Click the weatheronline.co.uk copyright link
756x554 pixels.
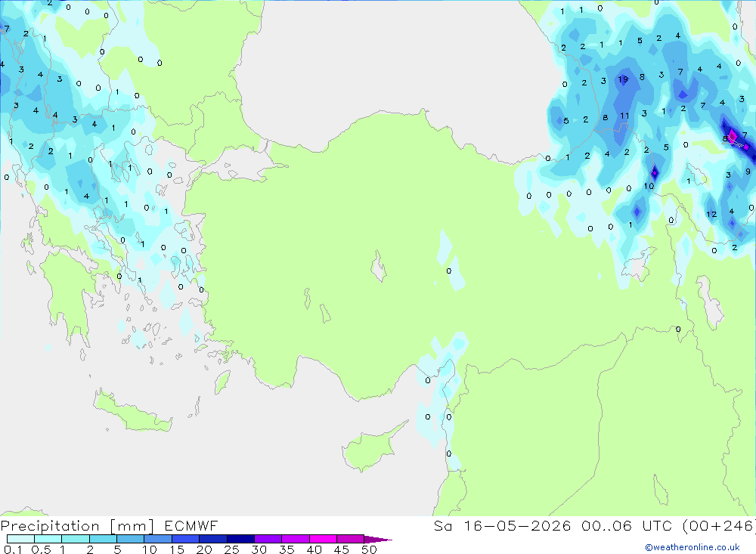click(692, 547)
